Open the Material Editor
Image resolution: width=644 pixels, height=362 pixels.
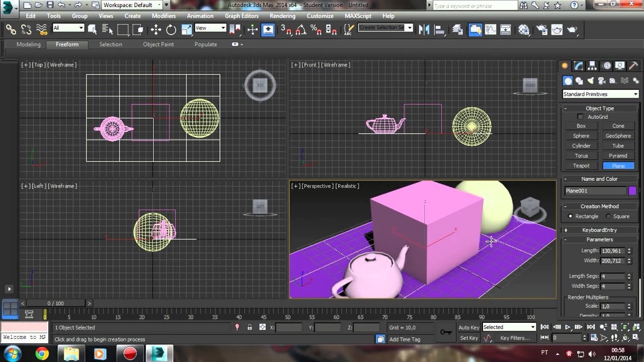point(524,30)
